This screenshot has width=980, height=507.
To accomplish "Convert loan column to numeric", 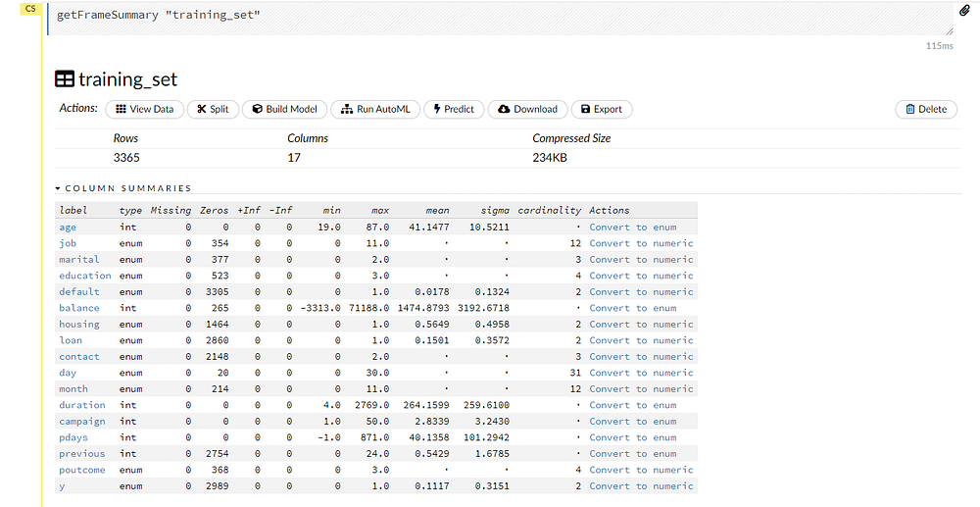I will pyautogui.click(x=641, y=340).
